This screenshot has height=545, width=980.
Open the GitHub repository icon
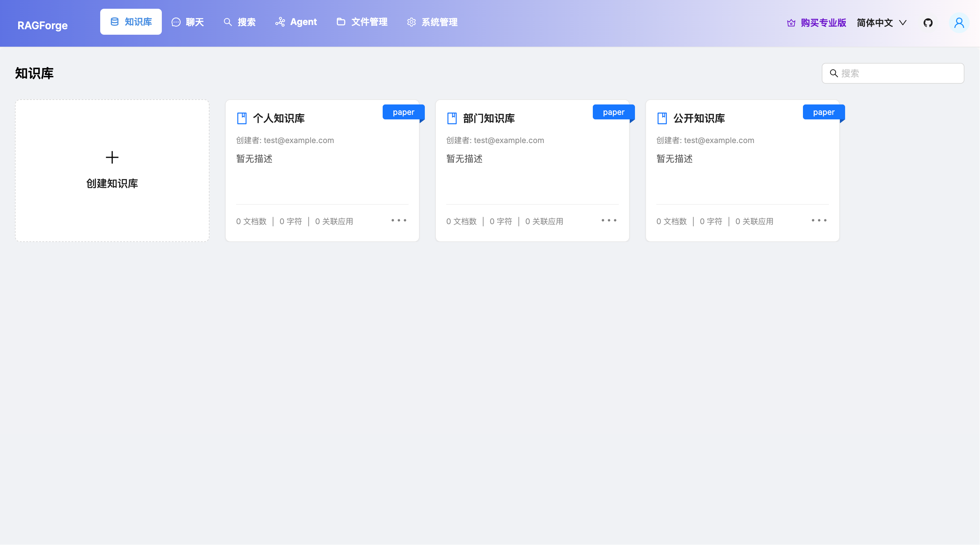[928, 23]
